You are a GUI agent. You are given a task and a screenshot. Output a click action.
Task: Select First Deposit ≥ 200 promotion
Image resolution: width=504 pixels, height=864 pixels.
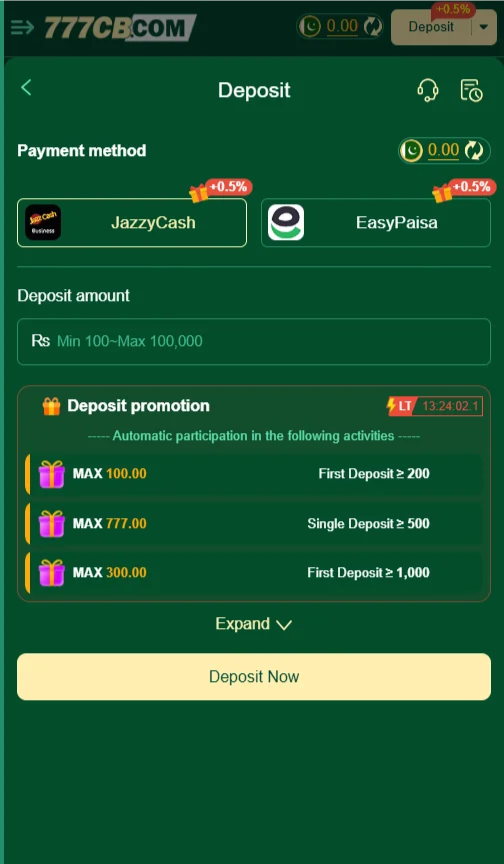click(254, 474)
